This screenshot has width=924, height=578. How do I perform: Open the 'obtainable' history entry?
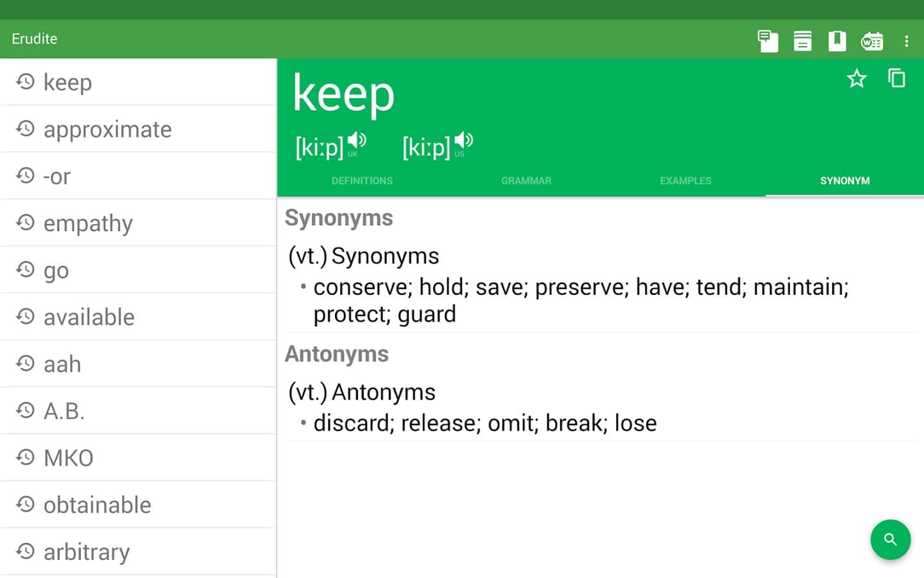pos(97,505)
